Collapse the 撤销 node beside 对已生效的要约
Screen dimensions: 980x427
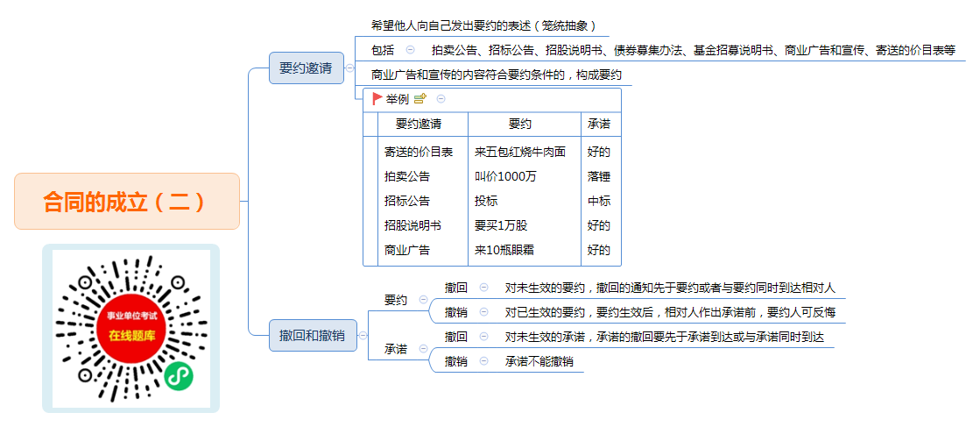point(483,312)
